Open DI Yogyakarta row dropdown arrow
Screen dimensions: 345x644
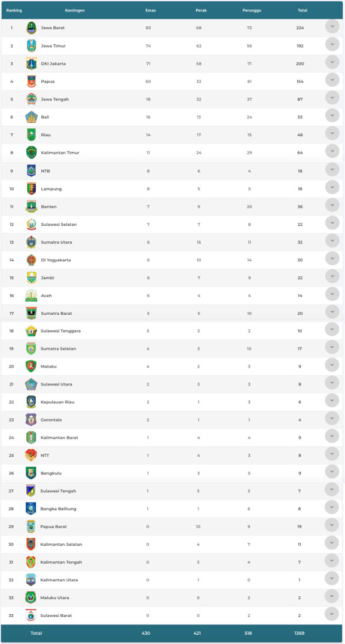pos(332,259)
